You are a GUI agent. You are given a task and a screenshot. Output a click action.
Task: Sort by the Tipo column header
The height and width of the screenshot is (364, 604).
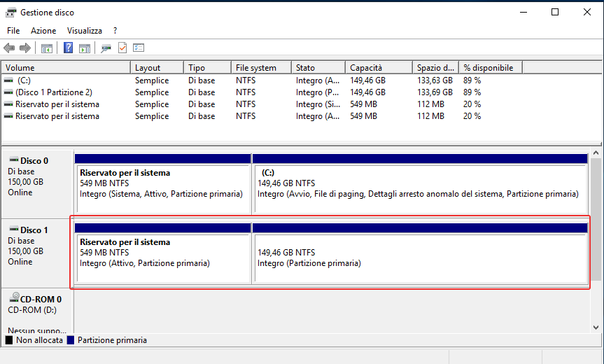tap(208, 68)
